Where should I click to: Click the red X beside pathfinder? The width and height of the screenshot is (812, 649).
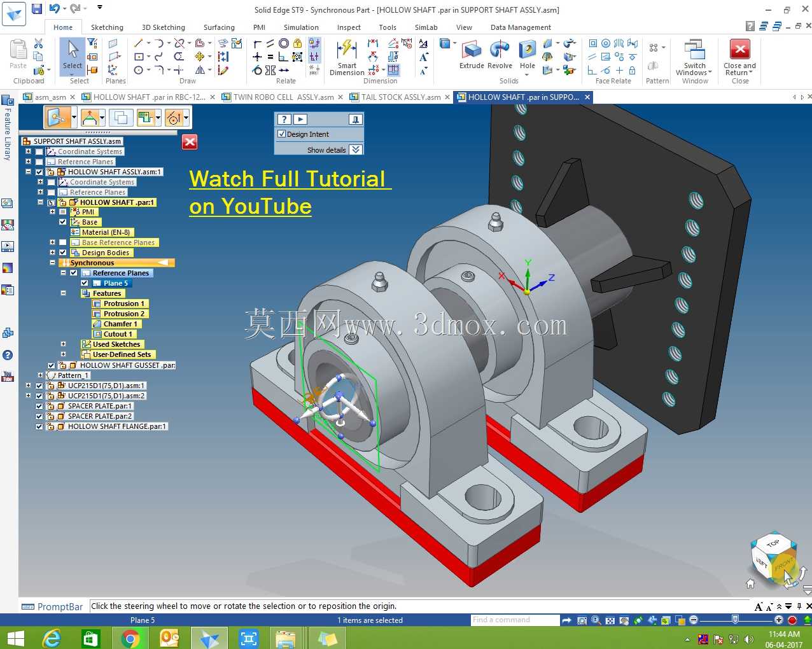pyautogui.click(x=190, y=142)
